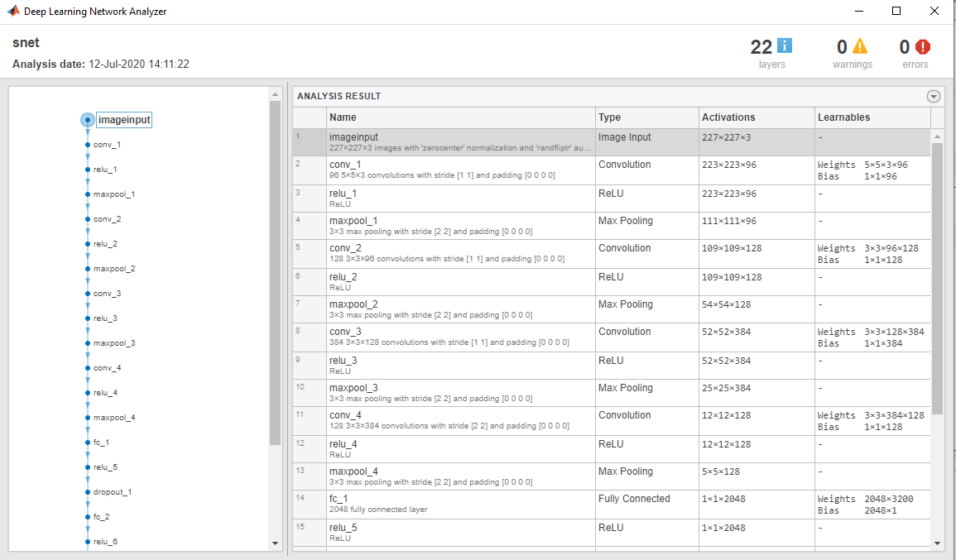The image size is (956, 560).
Task: Click the graph pane scroll down arrow
Action: click(x=275, y=543)
